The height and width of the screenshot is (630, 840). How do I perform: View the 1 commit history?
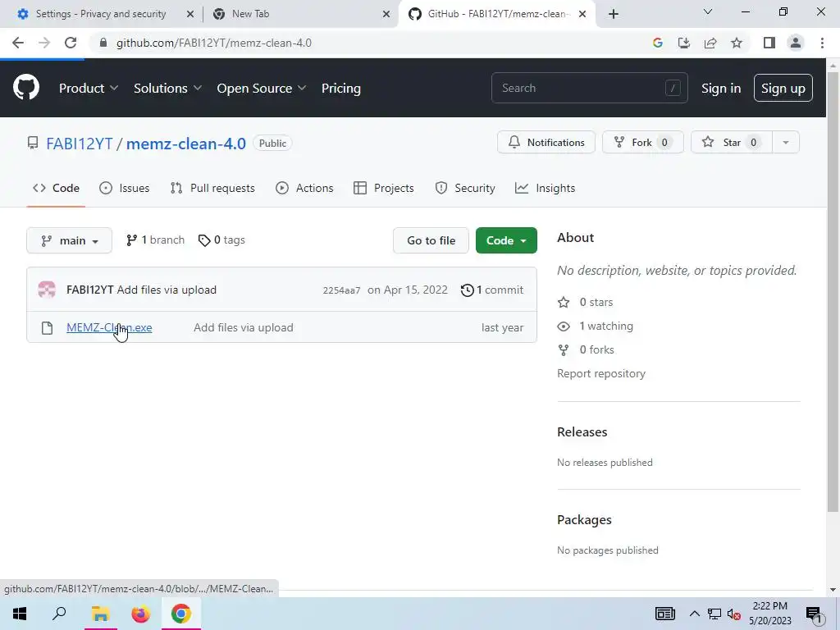pos(492,290)
